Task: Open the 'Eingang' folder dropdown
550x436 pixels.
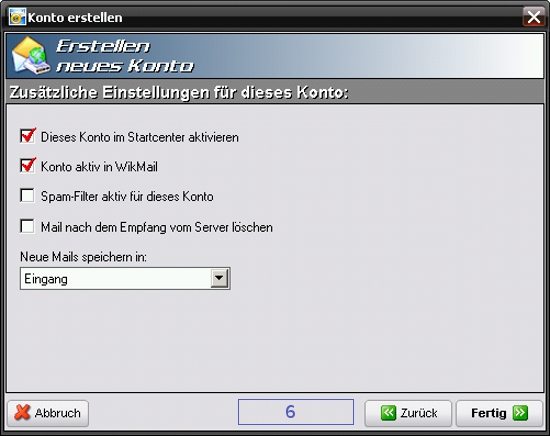Action: (220, 279)
